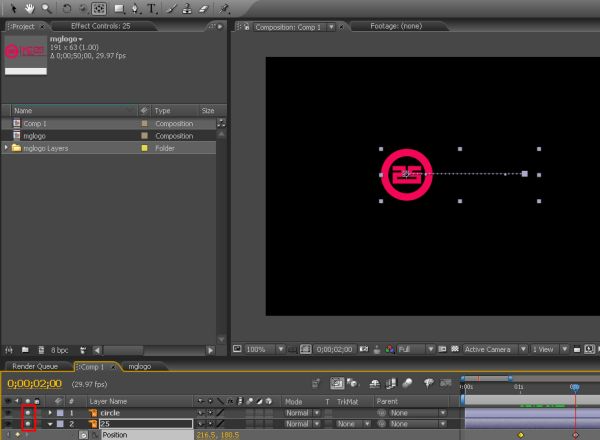The image size is (600, 440).
Task: Select the Eraser tool
Action: (204, 8)
